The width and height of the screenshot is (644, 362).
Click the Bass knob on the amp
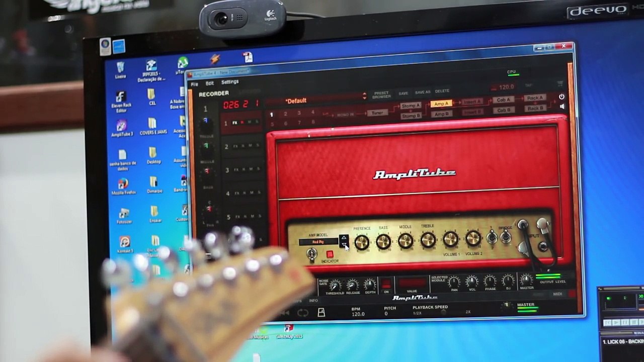383,242
